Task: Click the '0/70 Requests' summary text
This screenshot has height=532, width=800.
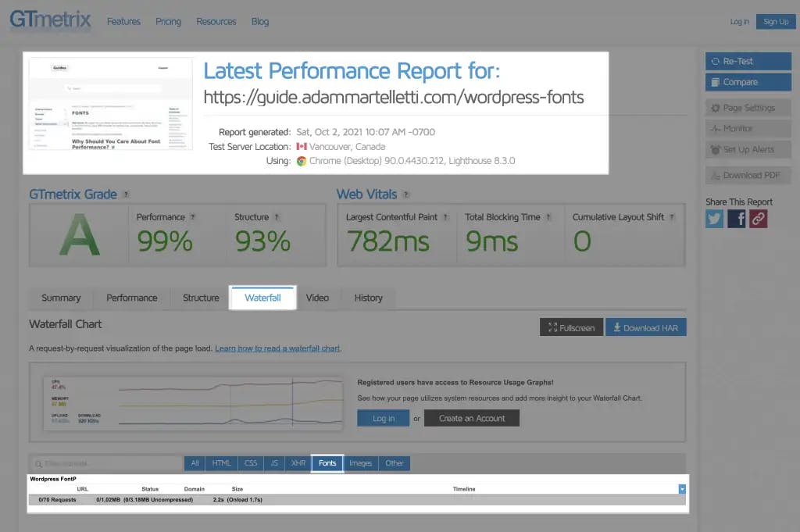Action: pos(57,500)
